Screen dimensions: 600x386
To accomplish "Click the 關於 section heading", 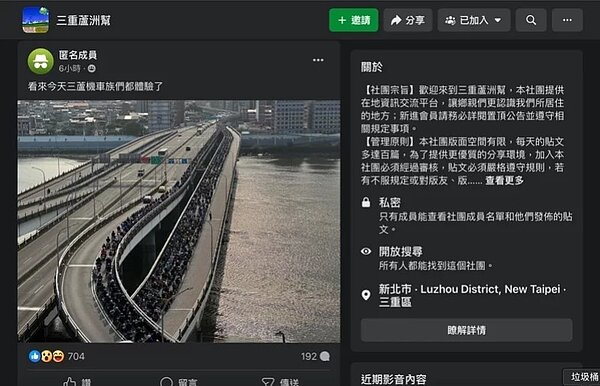I will point(372,67).
